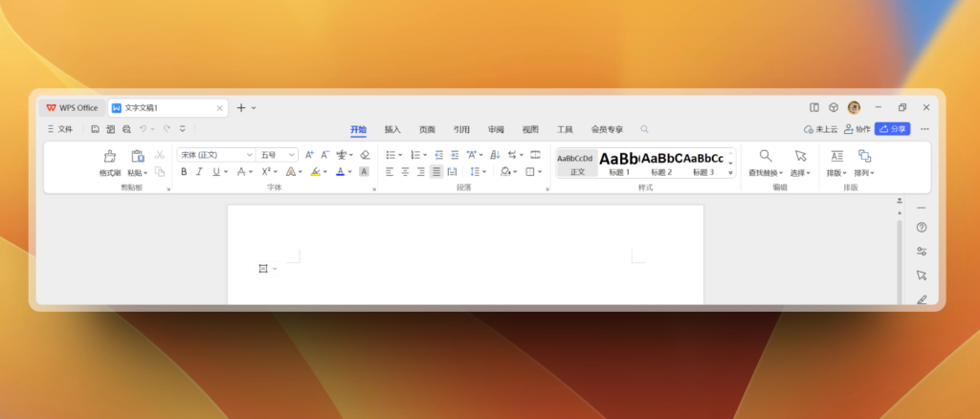Switch to the 插入 (Insert) tab
Screen dimensions: 980x419
point(392,129)
